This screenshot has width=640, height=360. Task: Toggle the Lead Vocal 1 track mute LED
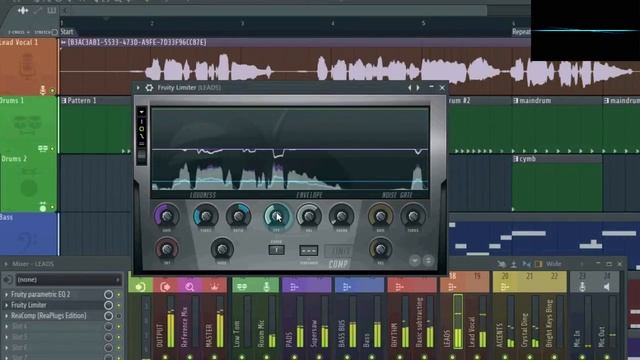pyautogui.click(x=52, y=91)
